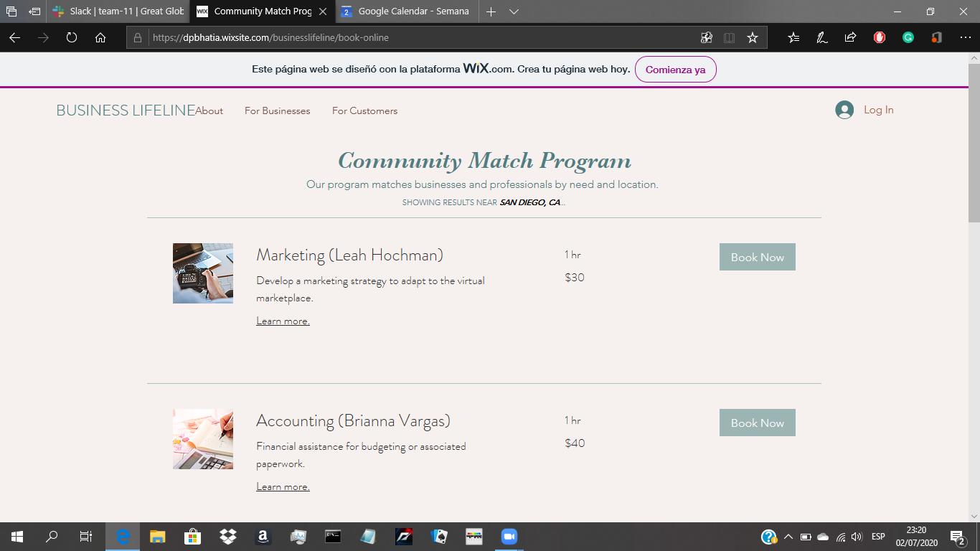Screen dimensions: 980x551
Task: Open the Command Prompt taskbar icon
Action: pos(334,537)
